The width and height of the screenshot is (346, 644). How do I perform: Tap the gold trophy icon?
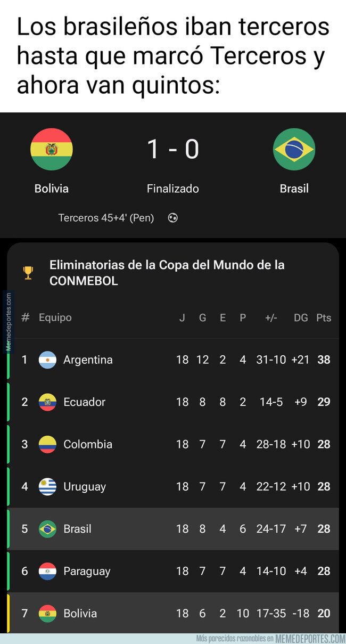tap(28, 273)
